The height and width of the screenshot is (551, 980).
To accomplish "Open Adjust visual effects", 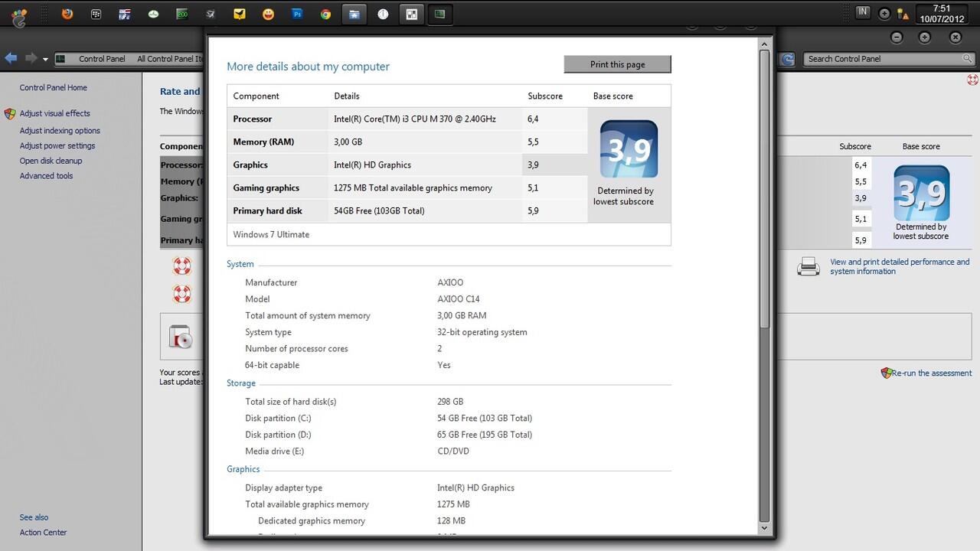I will tap(55, 113).
